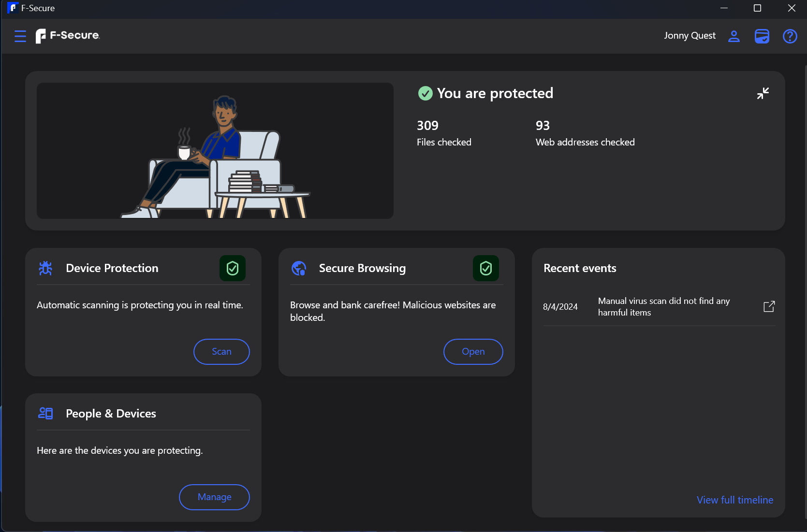The image size is (807, 532).
Task: Click the Web addresses checked label
Action: 585,143
